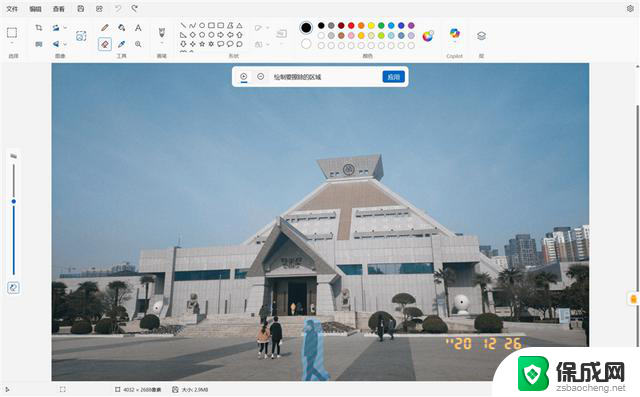Expand the selection tool dropdown arrow

click(x=12, y=43)
